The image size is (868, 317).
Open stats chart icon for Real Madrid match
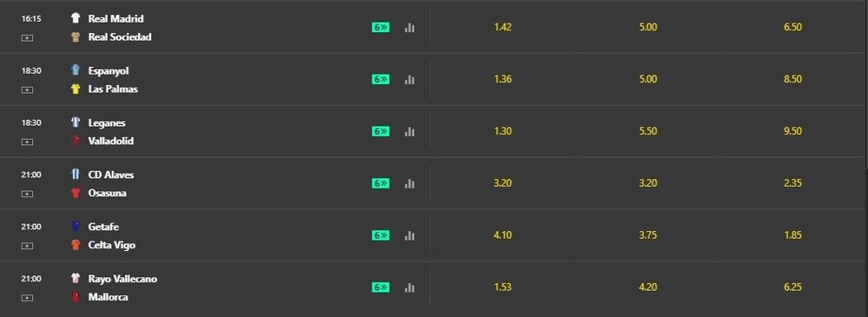point(409,28)
